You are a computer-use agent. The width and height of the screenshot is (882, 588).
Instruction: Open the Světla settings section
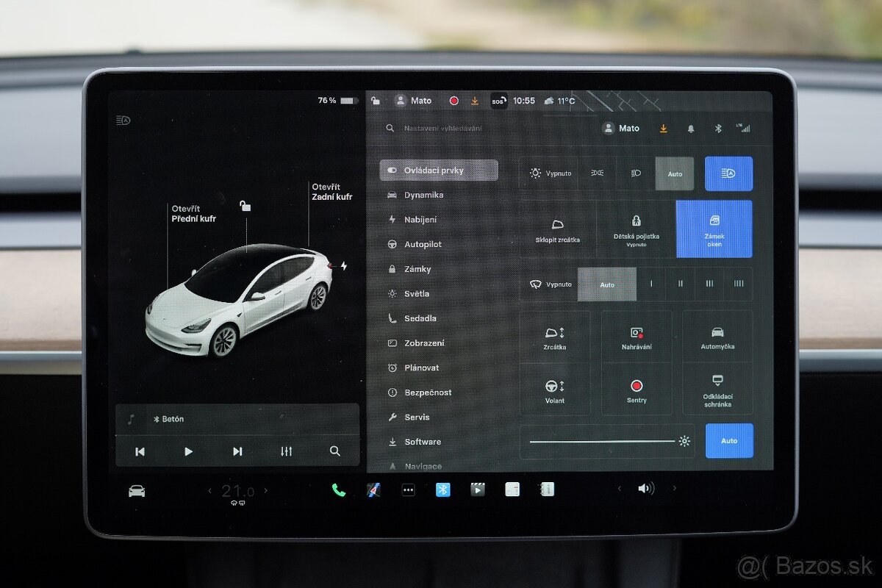[x=419, y=293]
